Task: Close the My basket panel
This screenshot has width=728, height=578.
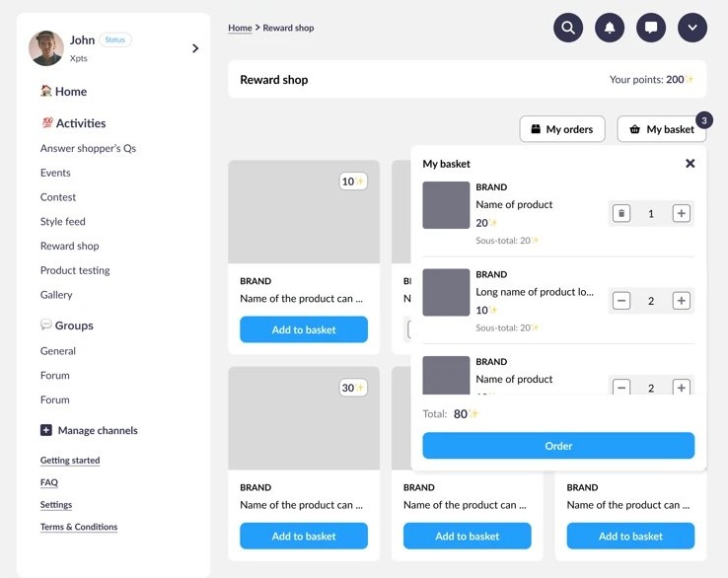Action: tap(691, 164)
